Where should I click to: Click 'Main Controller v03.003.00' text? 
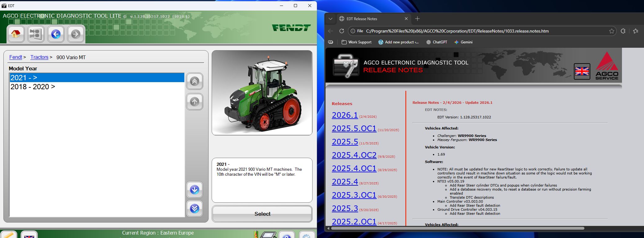(x=460, y=201)
